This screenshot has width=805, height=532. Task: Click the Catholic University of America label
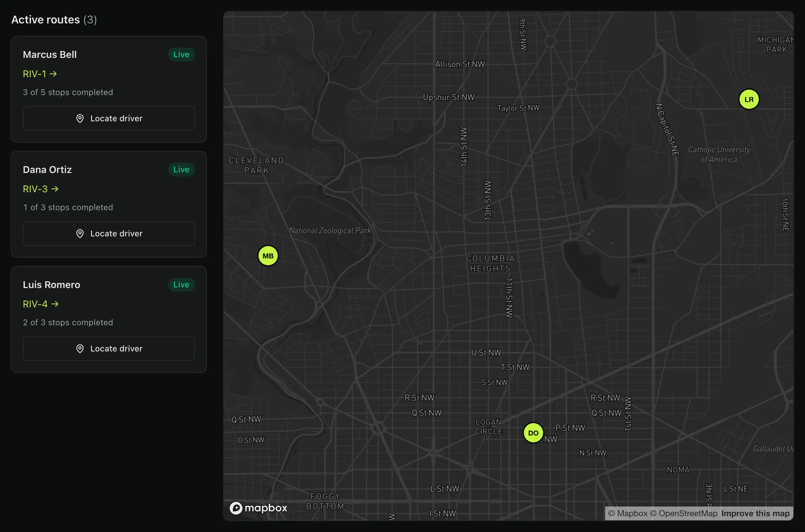719,154
